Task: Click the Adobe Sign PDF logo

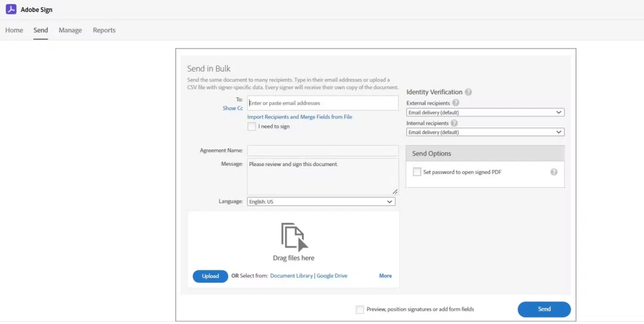Action: [x=11, y=9]
